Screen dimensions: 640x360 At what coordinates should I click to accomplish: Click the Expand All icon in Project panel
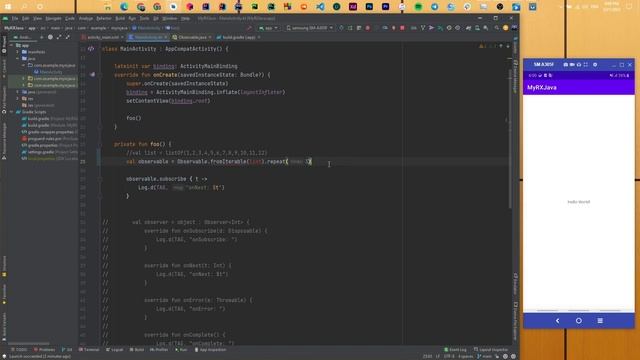point(59,37)
